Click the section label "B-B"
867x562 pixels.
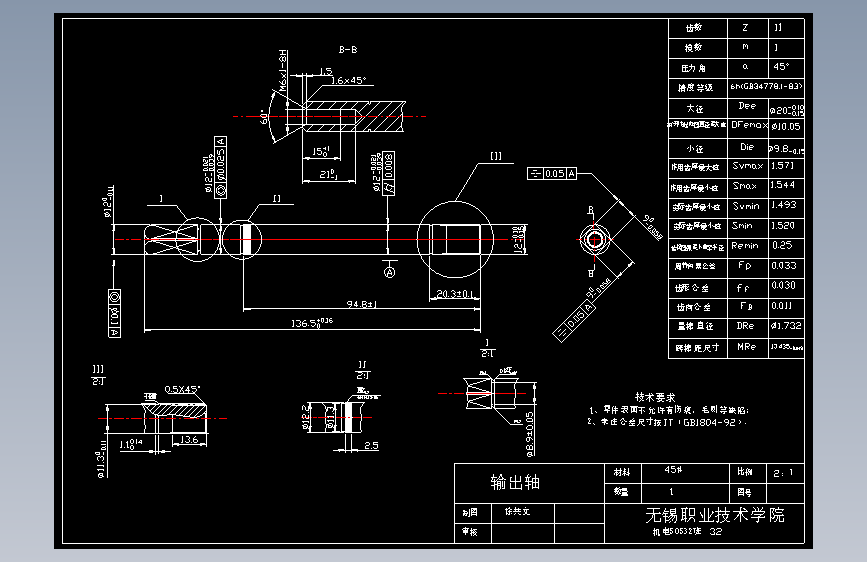(348, 50)
